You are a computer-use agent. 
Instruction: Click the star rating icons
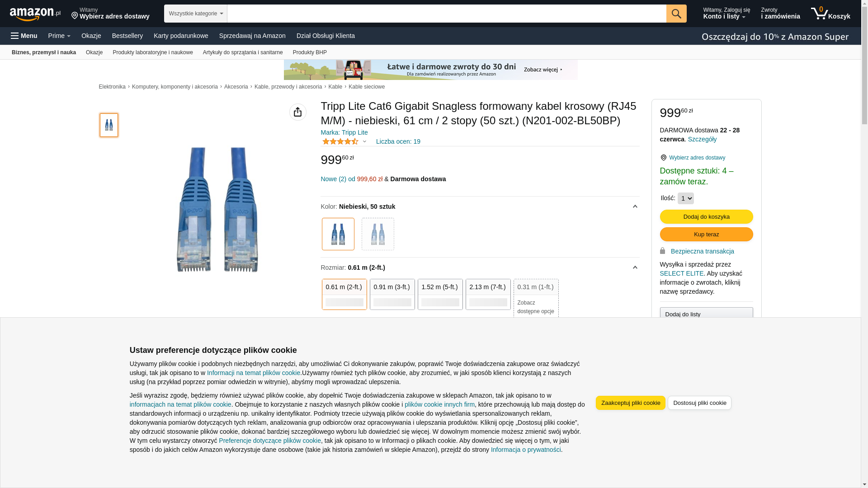[340, 141]
